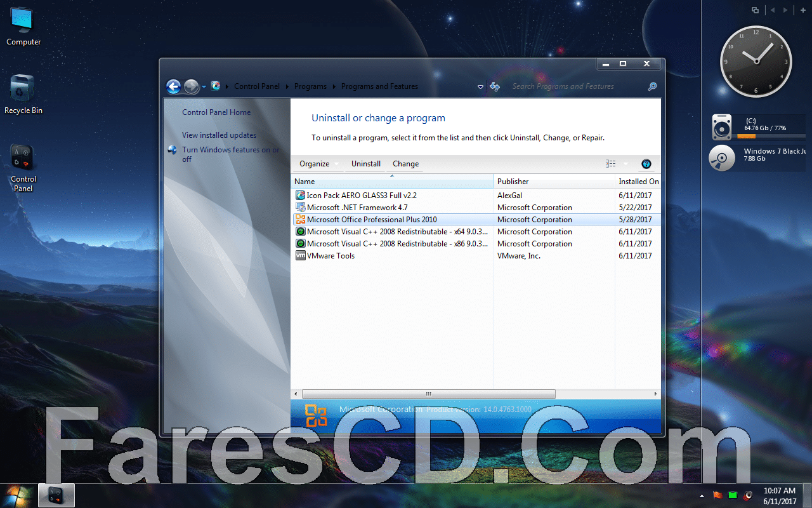Image resolution: width=812 pixels, height=508 pixels.
Task: Click the Icon Pack AERO GLASS3 row icon
Action: (x=301, y=196)
